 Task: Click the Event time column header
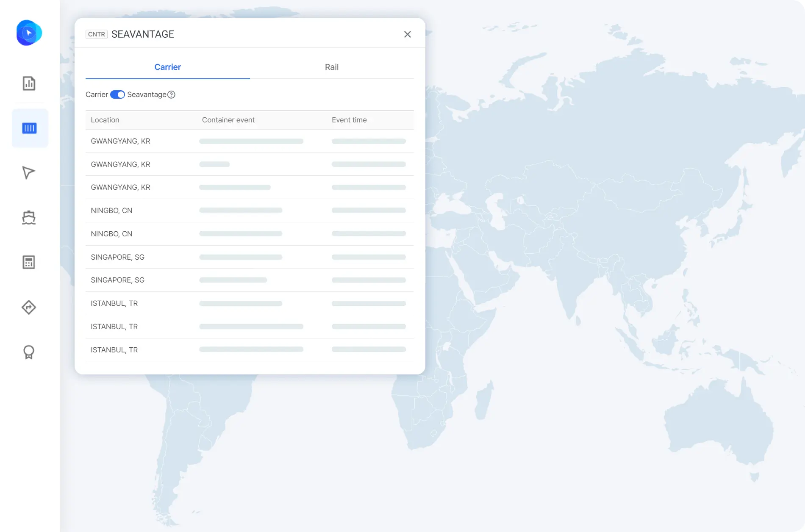[x=349, y=120]
